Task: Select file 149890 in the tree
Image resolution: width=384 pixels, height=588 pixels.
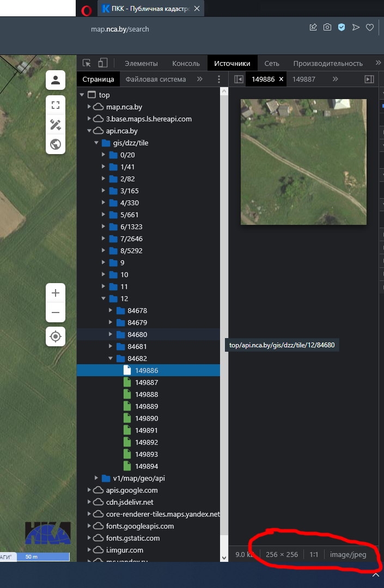Action: [147, 418]
